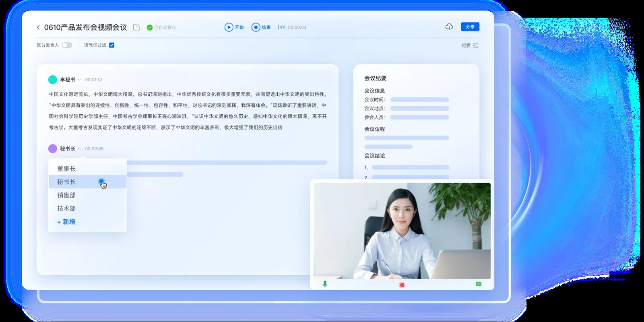
Task: Click the 会议地点 field placeholder
Action: click(419, 108)
